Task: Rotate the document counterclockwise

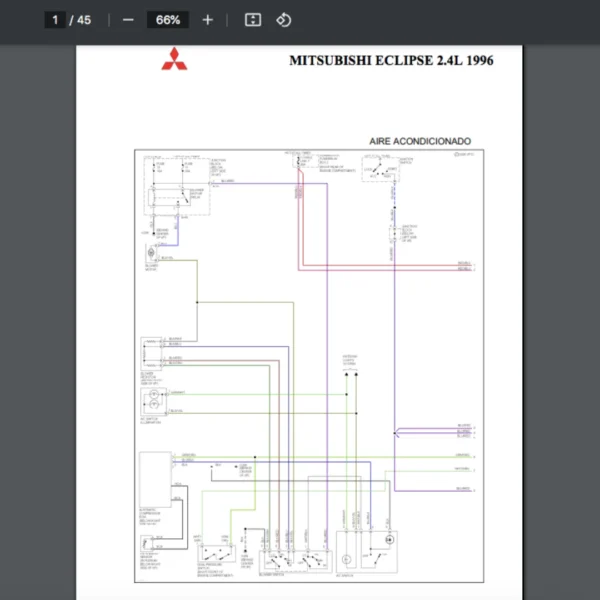Action: [x=284, y=20]
